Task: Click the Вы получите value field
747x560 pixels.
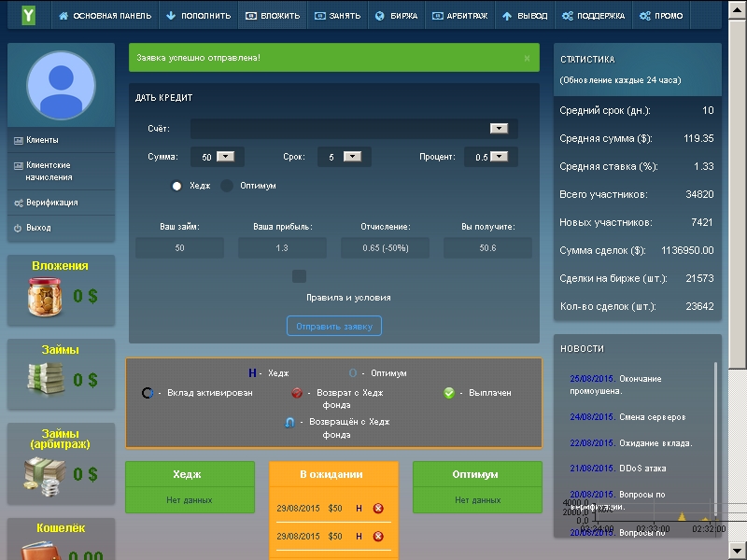Action: point(487,247)
